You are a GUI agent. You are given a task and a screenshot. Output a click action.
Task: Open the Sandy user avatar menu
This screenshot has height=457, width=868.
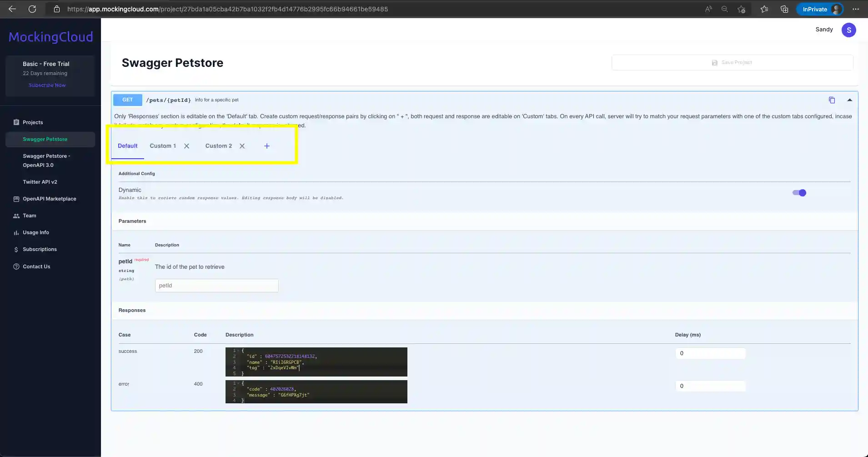click(x=848, y=30)
